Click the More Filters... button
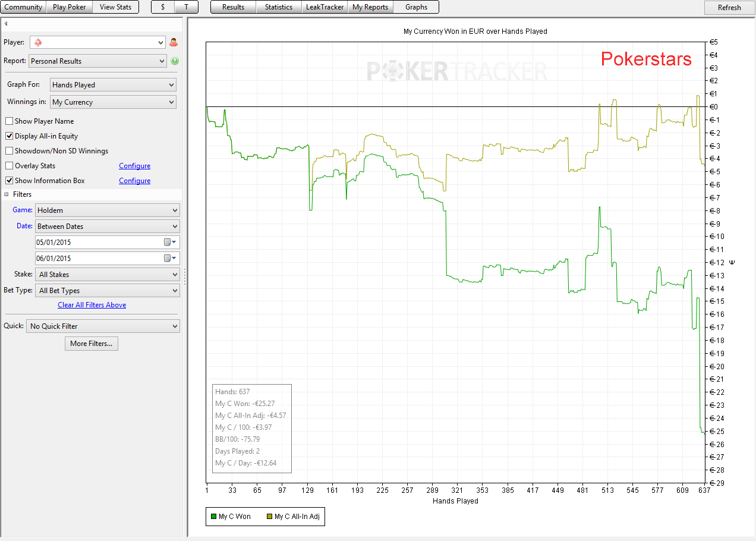 92,344
